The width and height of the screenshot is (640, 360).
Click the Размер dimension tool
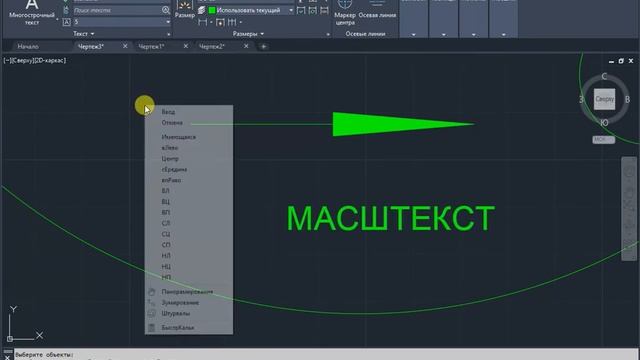184,9
